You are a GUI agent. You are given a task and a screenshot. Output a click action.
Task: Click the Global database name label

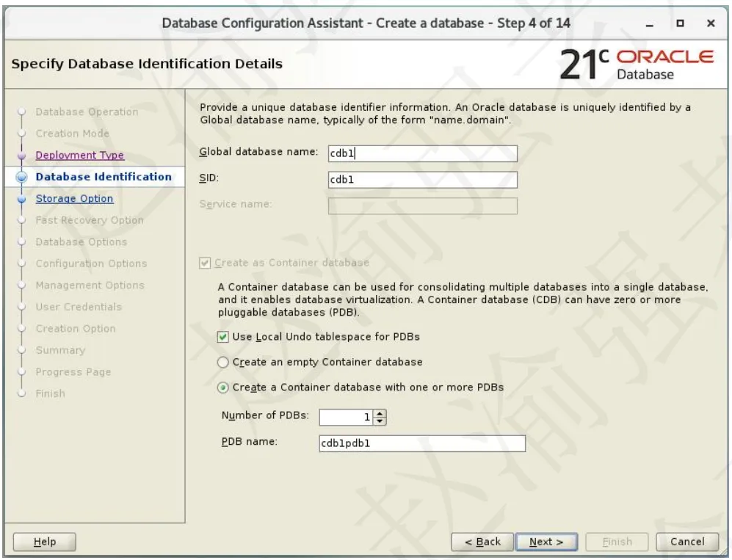258,152
